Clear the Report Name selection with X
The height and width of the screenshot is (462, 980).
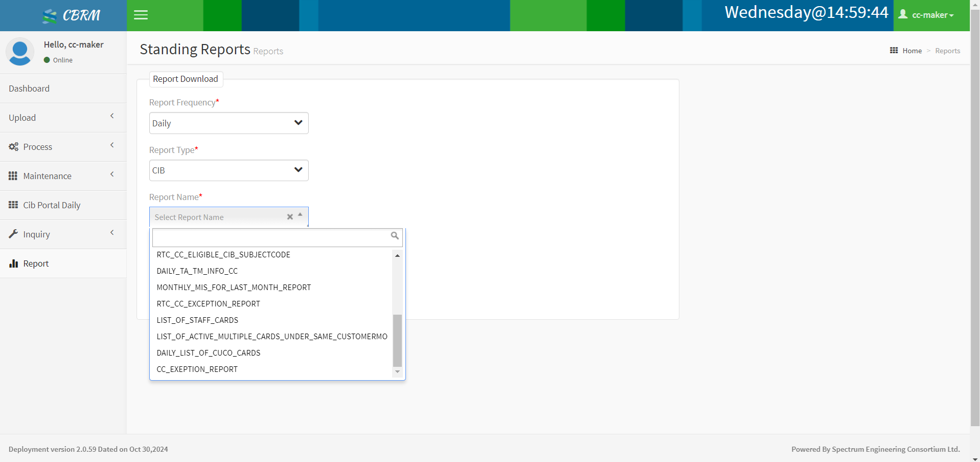pyautogui.click(x=290, y=217)
